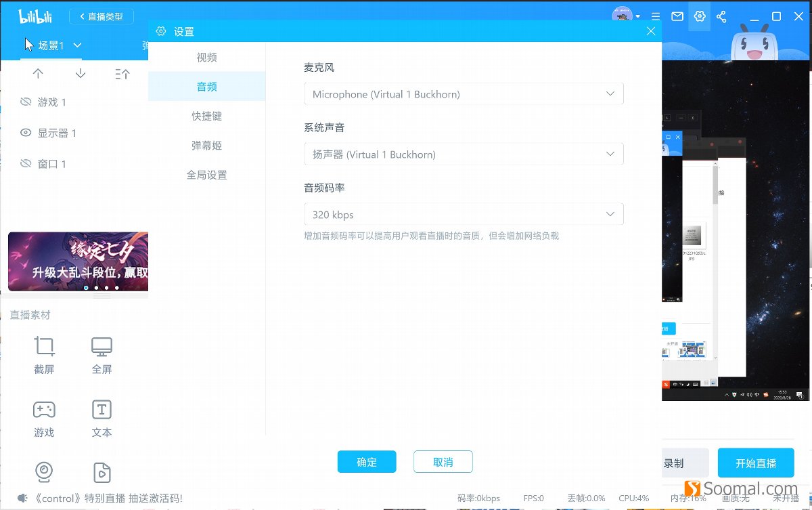
Task: Change the 音频码率 from 320 kbps
Action: [464, 214]
